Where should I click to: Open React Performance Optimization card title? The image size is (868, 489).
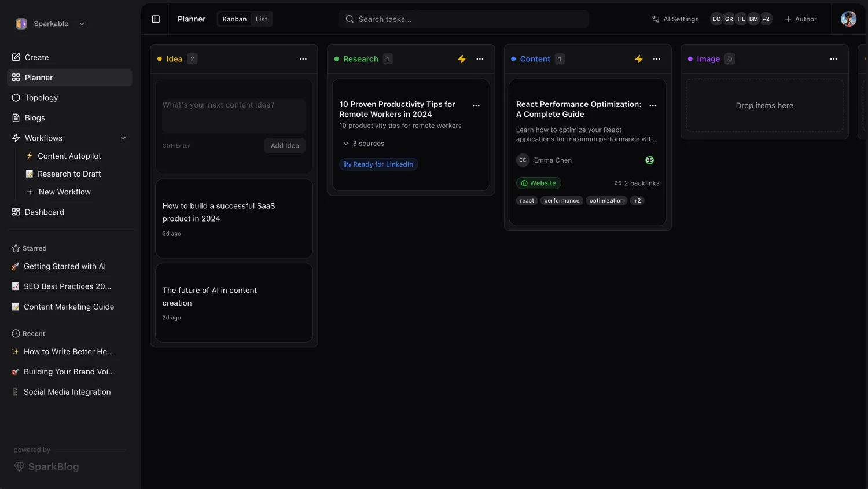coord(579,109)
